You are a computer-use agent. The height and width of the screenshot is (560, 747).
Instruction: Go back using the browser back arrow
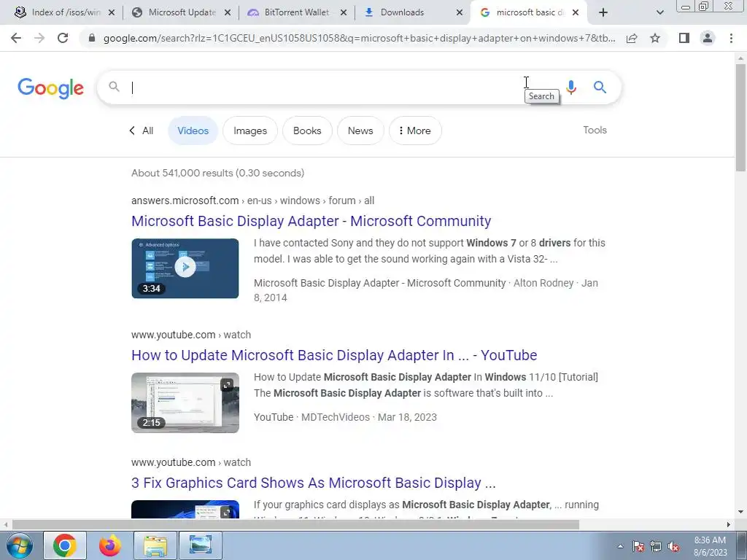16,38
